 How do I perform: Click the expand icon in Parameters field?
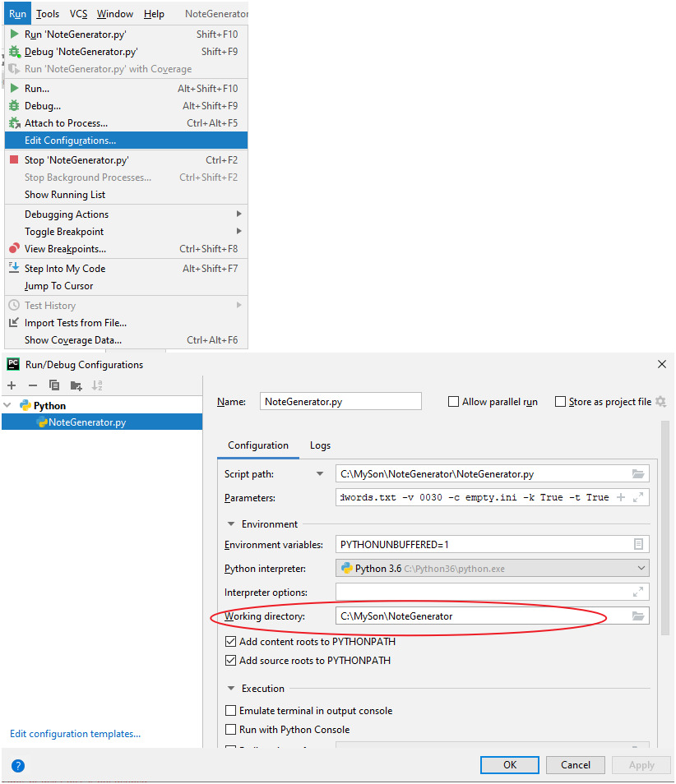click(x=638, y=497)
